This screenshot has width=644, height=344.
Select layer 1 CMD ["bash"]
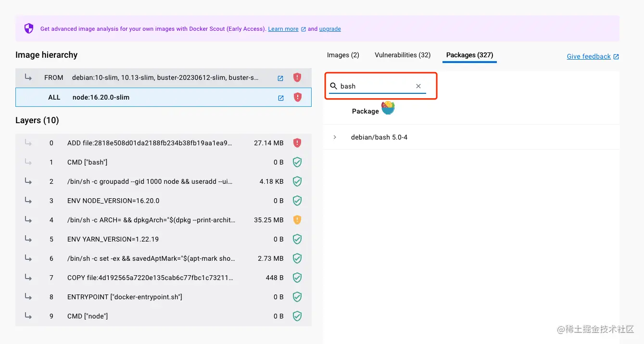164,162
